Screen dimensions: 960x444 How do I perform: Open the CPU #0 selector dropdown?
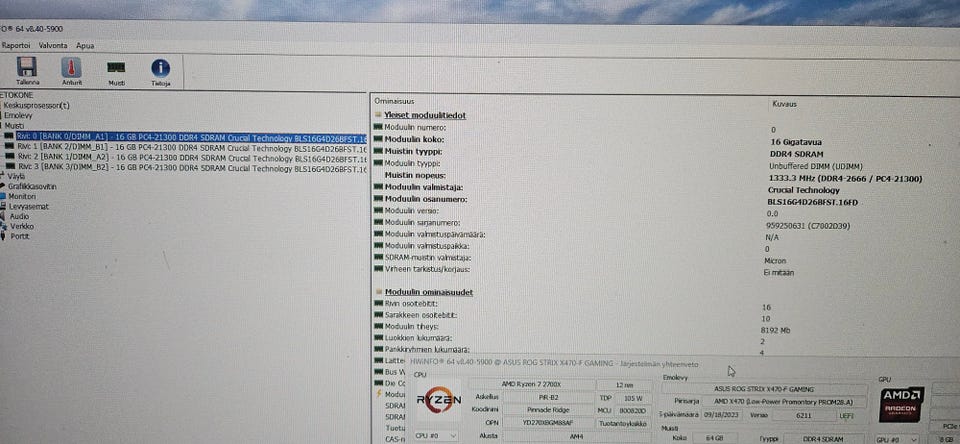[x=436, y=435]
